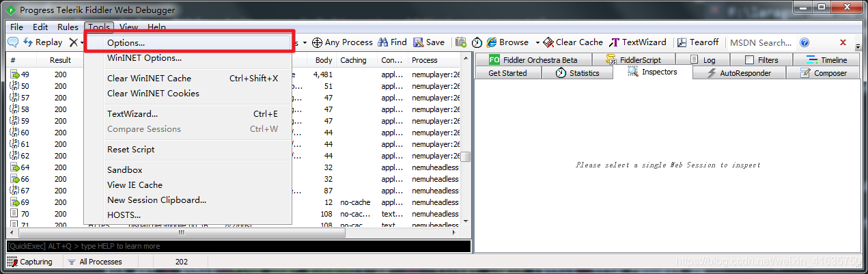Click the Save toolbar button
This screenshot has height=274, width=868.
pyautogui.click(x=429, y=42)
